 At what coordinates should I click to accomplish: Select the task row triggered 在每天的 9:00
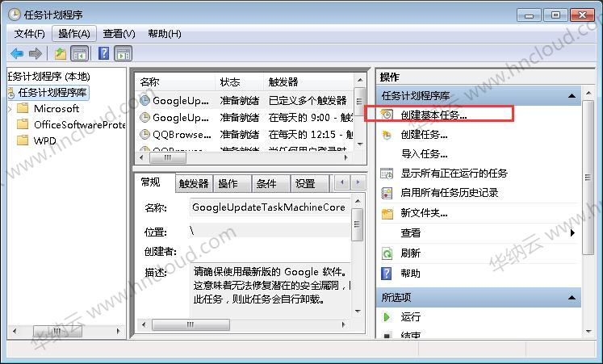pyautogui.click(x=245, y=118)
